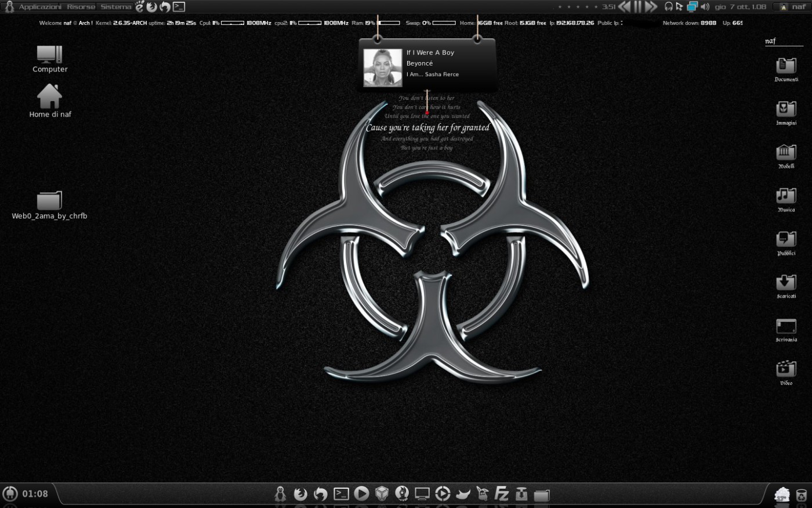Open the terminal launcher in top panel
This screenshot has height=508, width=812.
179,7
